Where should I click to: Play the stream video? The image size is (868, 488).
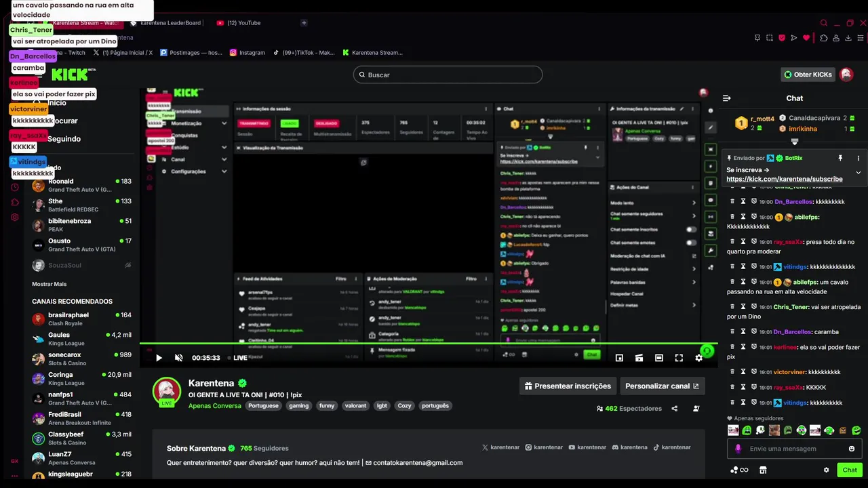pos(159,358)
